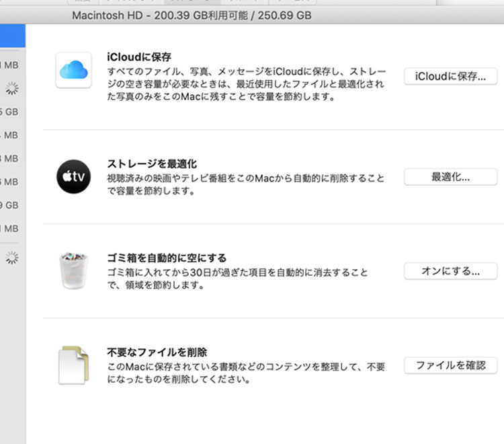Click the Macintosh HD storage title text
Image resolution: width=504 pixels, height=444 pixels.
tap(192, 15)
